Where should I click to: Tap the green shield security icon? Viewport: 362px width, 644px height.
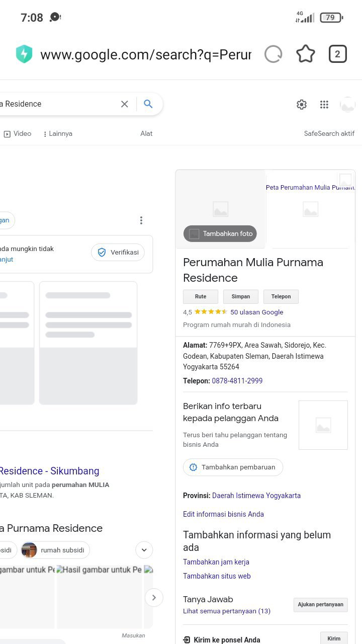pos(24,54)
